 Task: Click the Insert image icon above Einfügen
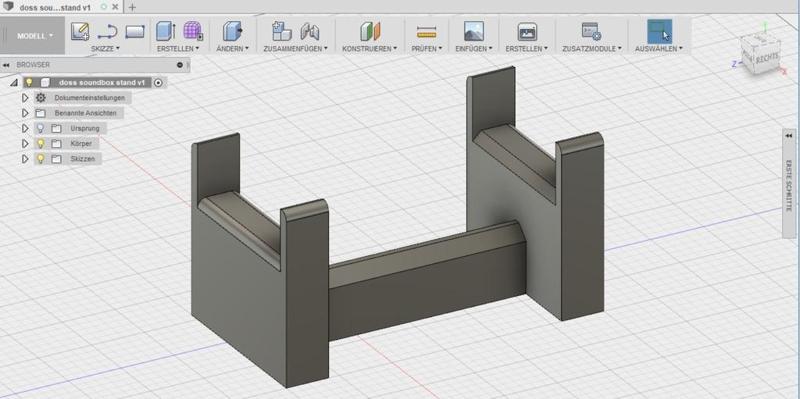point(473,31)
